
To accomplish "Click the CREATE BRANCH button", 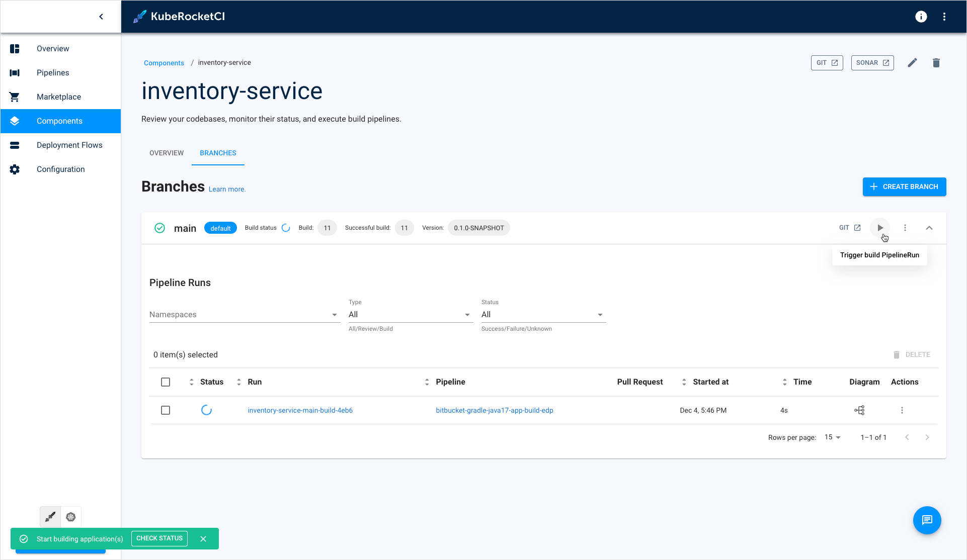I will 905,186.
